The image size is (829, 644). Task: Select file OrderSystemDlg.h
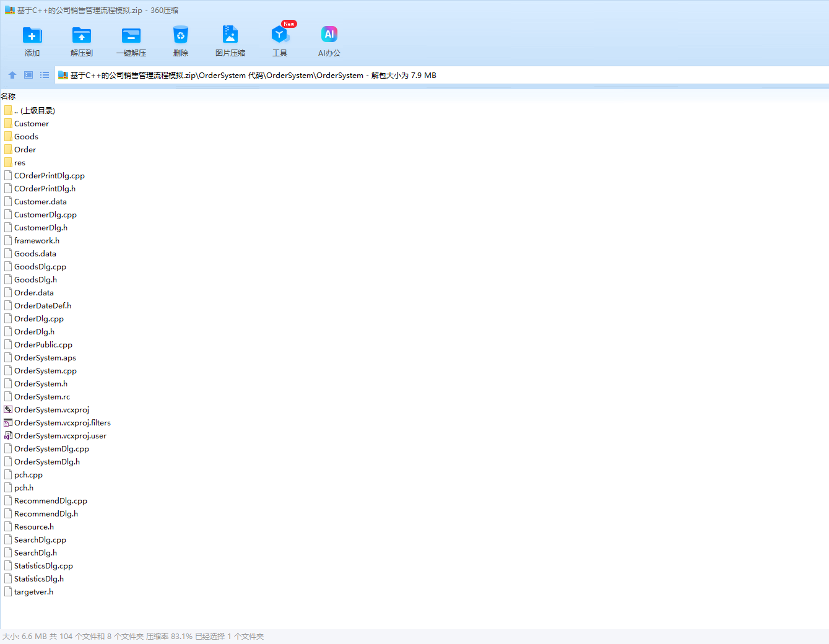coord(42,461)
